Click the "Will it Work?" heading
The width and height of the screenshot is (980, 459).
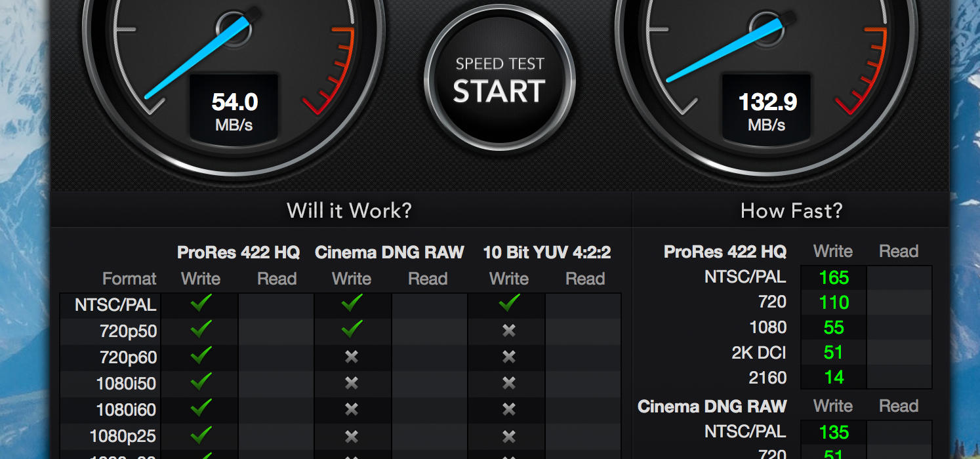(x=349, y=210)
